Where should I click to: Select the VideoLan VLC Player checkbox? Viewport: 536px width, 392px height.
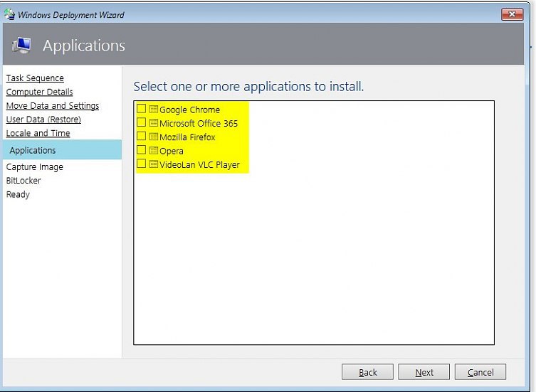[x=141, y=164]
